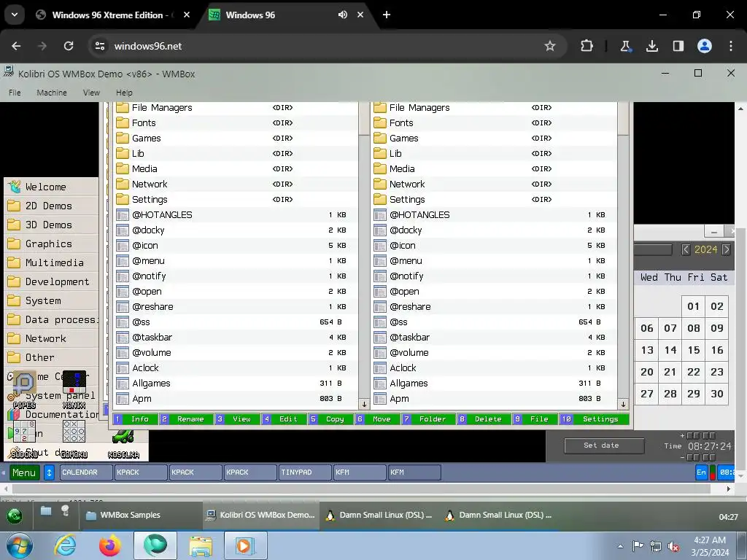
Task: Open the 2D Demos menu folder
Action: (52, 206)
